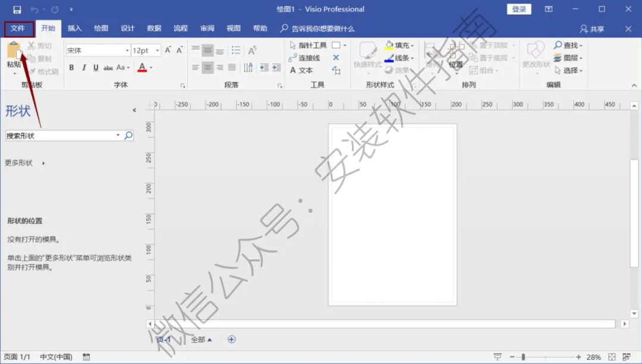Click the 告诉我你想要做什么 search box
Viewport: 642px width, 364px height.
[x=317, y=29]
